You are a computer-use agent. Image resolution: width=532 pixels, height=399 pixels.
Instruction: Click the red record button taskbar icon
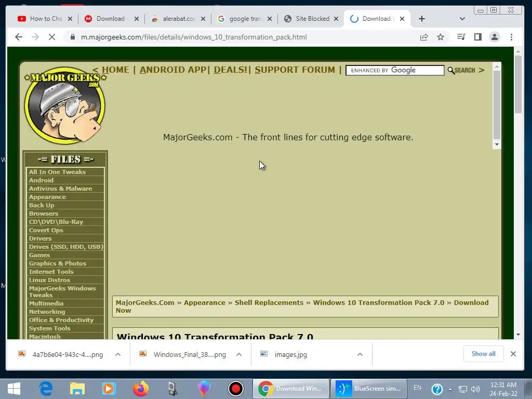pyautogui.click(x=235, y=389)
